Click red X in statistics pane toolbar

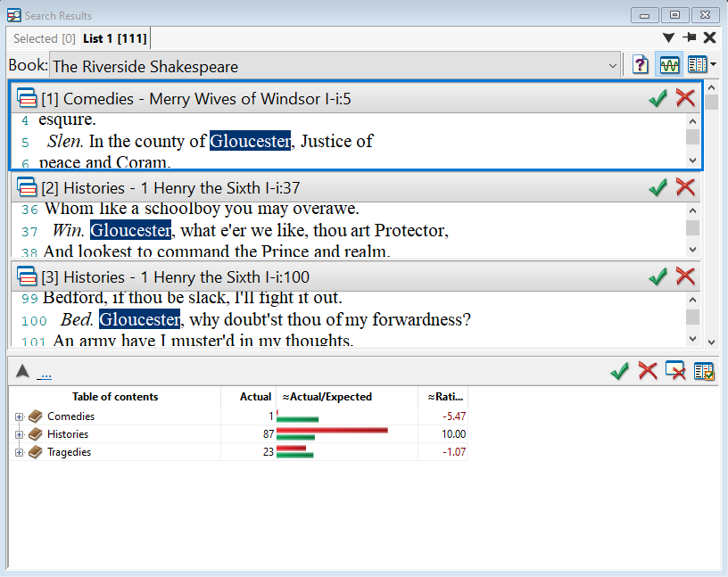click(648, 371)
